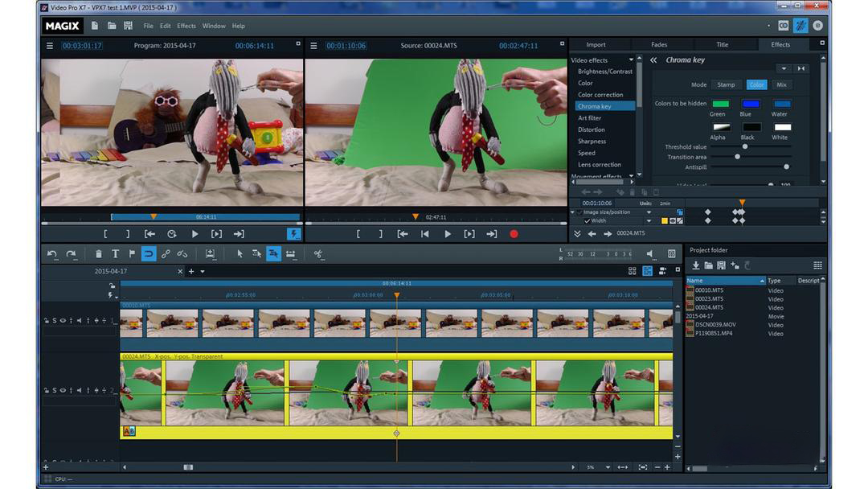Screen dimensions: 868x489
Task: Select Stamp mode button
Action: 726,84
